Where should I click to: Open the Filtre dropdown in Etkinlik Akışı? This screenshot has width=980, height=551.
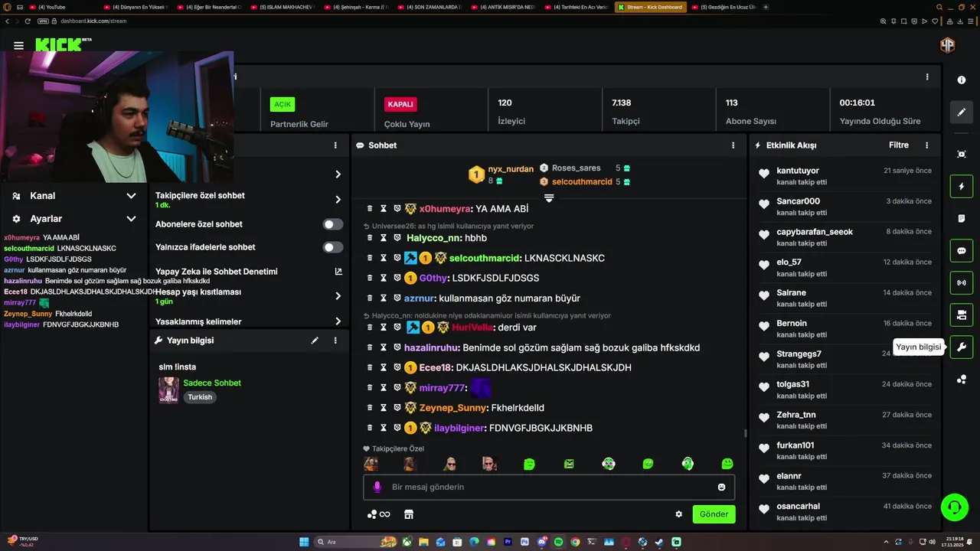pyautogui.click(x=899, y=145)
